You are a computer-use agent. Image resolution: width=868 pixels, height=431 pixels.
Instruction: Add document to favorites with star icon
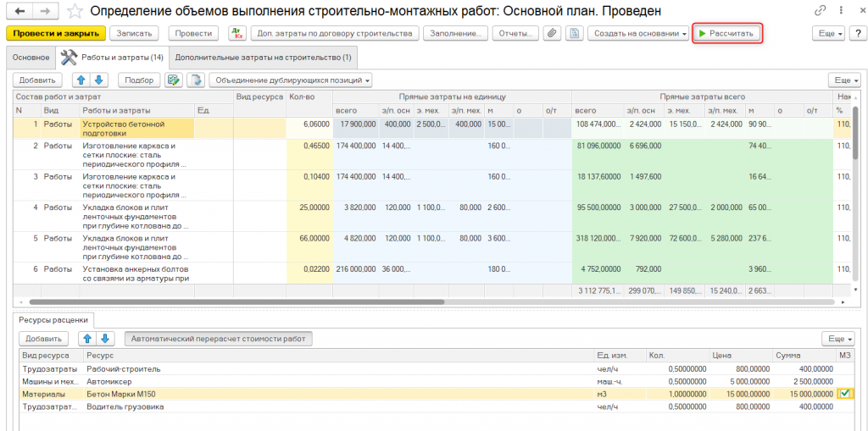75,11
